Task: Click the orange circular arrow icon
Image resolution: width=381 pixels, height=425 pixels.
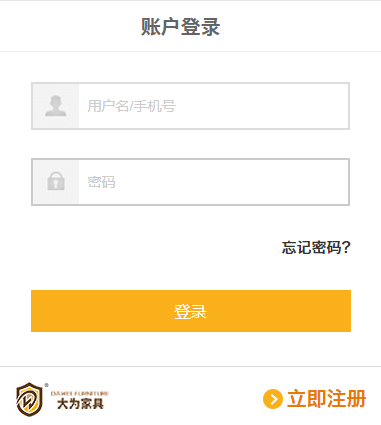Action: 273,399
